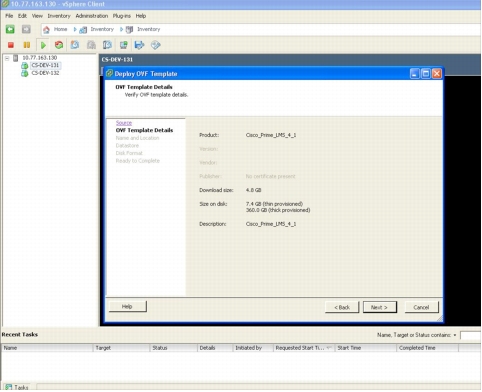Click the blue arrow toolbar icon
The height and width of the screenshot is (392, 482).
pos(139,45)
